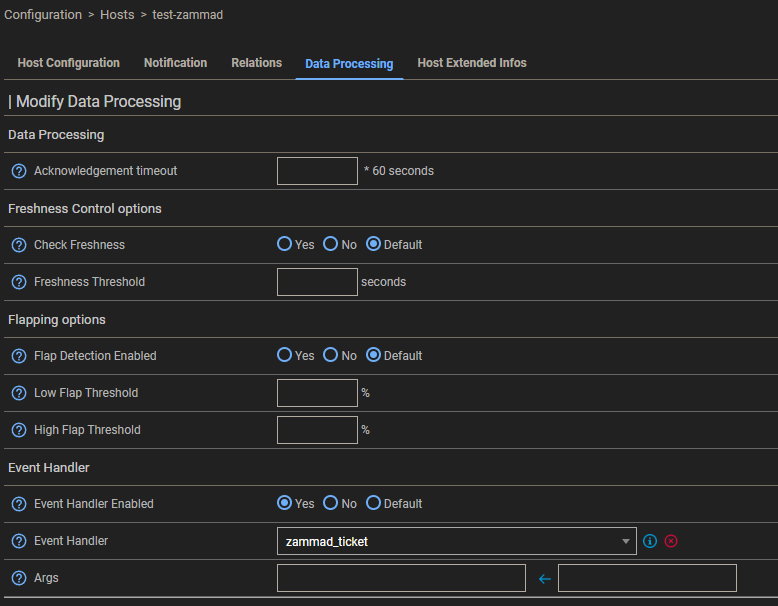
Task: Focus the first Args text field
Action: 401,578
